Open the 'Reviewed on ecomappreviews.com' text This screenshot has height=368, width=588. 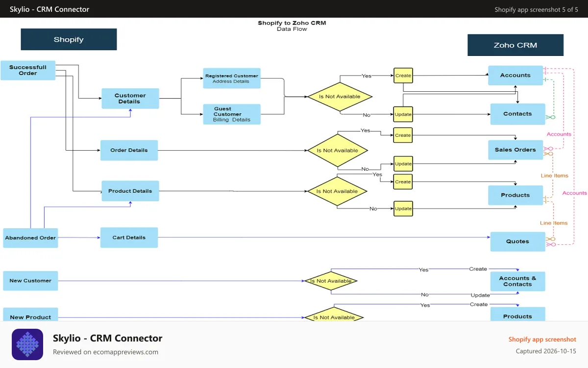click(x=105, y=352)
